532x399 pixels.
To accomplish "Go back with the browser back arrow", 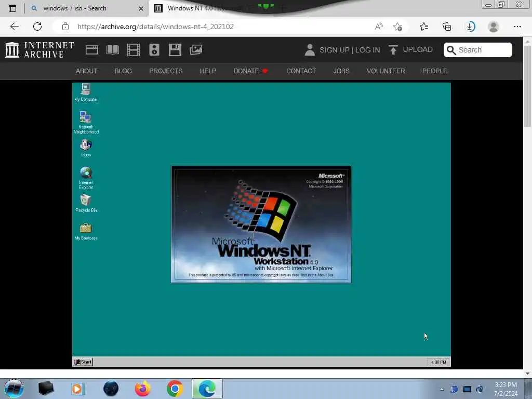I will [14, 26].
